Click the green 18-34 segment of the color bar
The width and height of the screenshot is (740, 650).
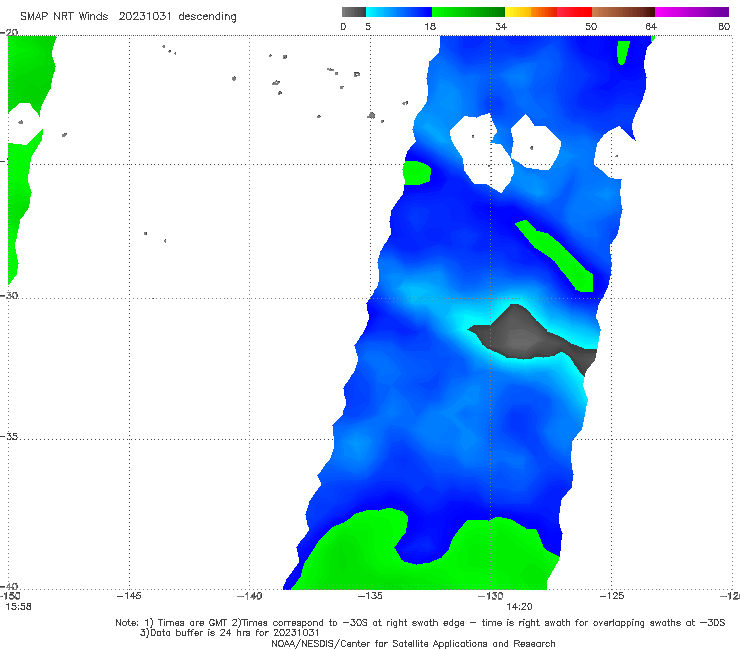pos(468,12)
